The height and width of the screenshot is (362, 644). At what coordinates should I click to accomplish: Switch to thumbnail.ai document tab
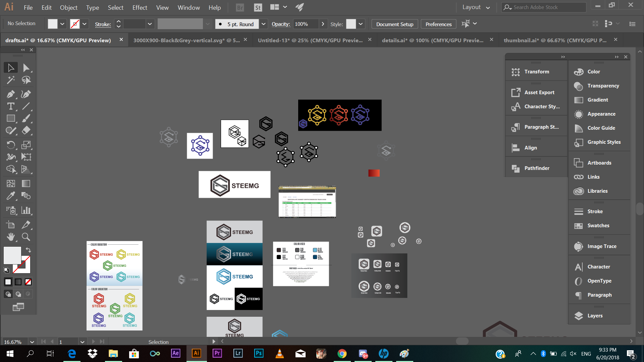click(x=555, y=40)
